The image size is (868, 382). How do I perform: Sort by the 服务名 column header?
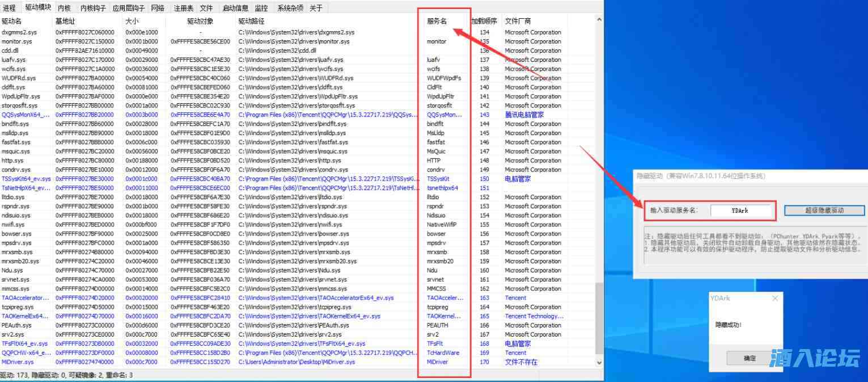pos(437,21)
